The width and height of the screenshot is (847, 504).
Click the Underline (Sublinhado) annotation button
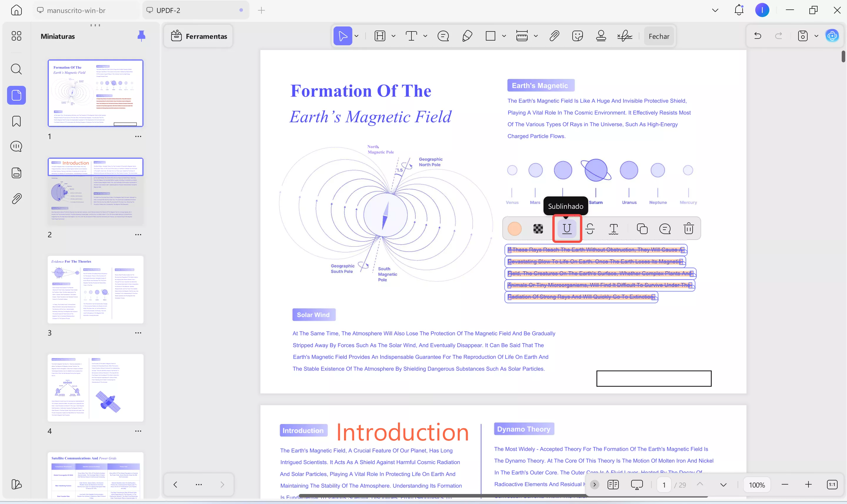point(567,228)
